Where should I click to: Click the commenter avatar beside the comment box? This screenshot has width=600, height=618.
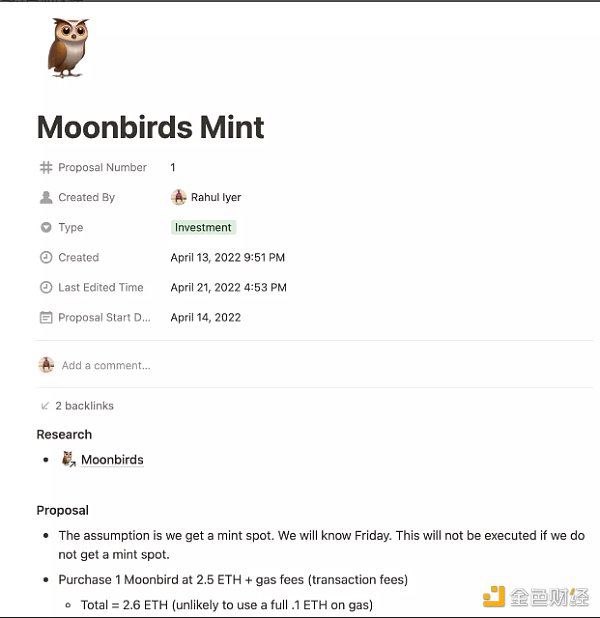[46, 365]
